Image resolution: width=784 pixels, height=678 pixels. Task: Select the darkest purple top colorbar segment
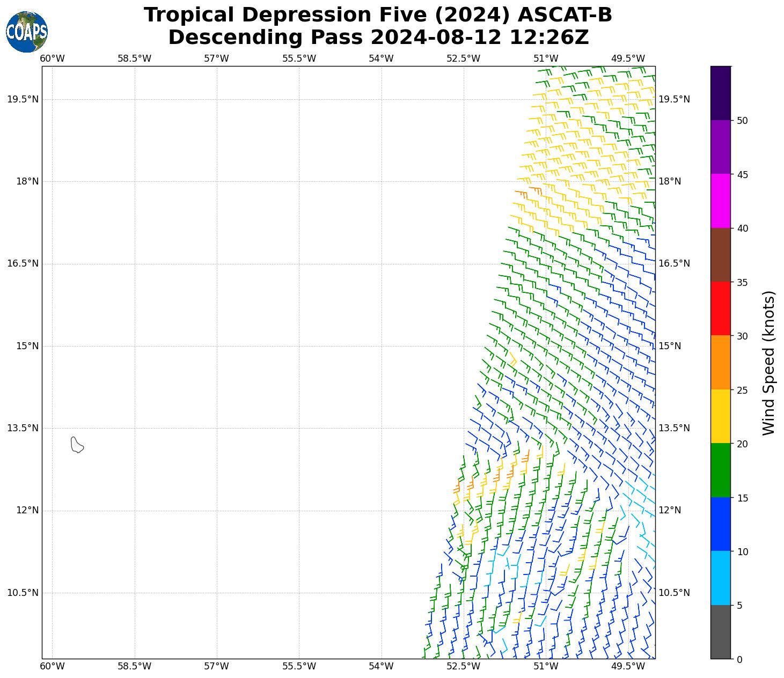[720, 93]
